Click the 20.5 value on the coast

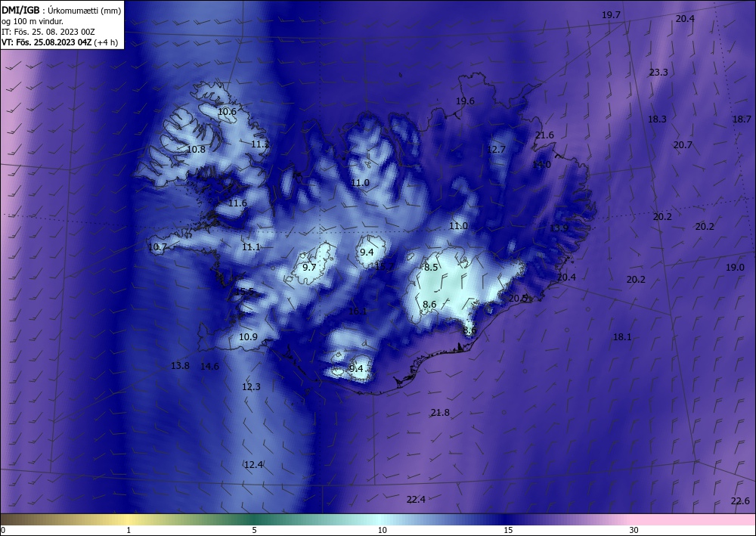(518, 299)
